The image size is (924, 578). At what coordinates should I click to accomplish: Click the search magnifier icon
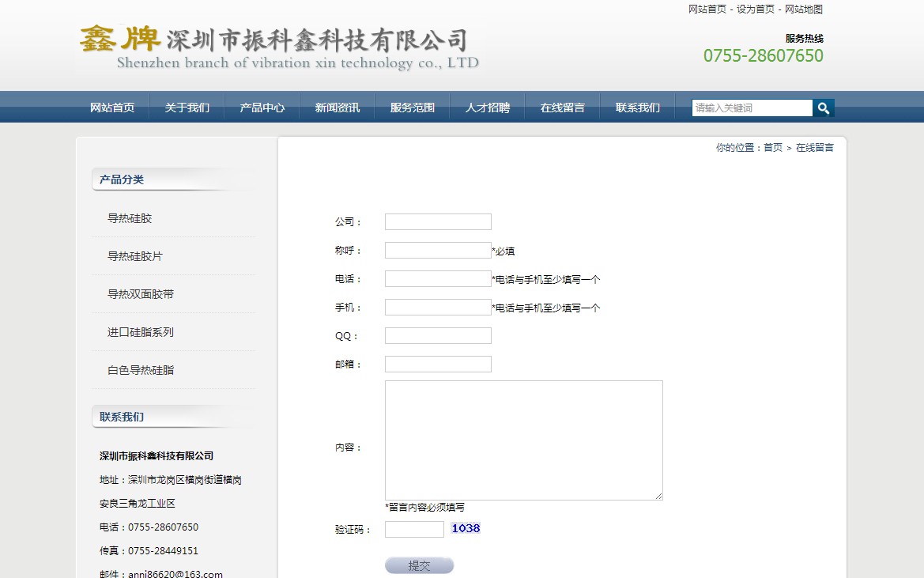coord(824,108)
